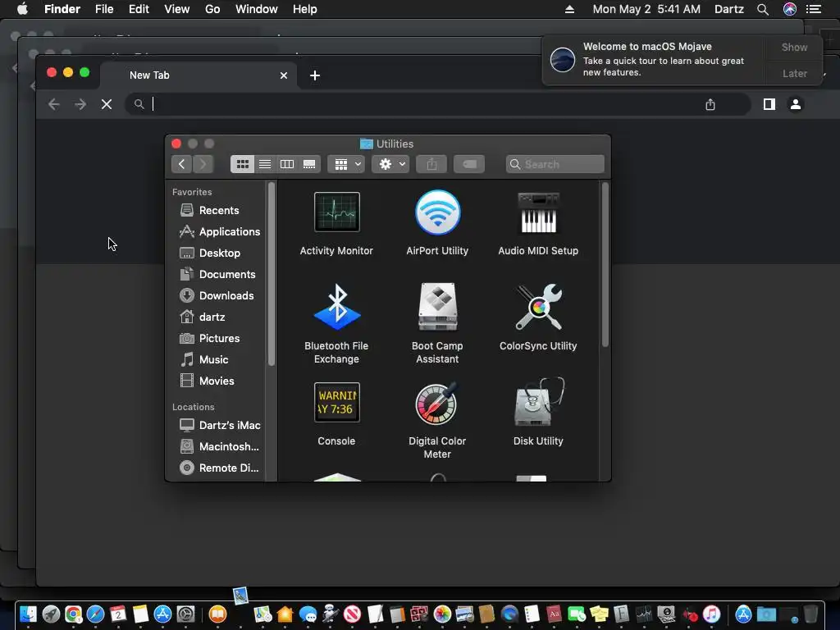Click the Finder share toolbar button
Image resolution: width=840 pixels, height=630 pixels.
[431, 164]
